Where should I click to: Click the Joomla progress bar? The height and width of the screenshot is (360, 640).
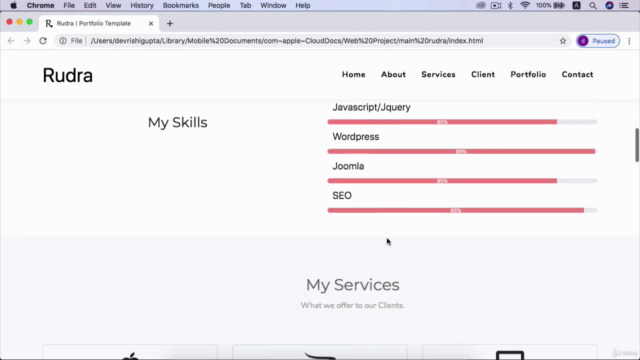click(462, 181)
